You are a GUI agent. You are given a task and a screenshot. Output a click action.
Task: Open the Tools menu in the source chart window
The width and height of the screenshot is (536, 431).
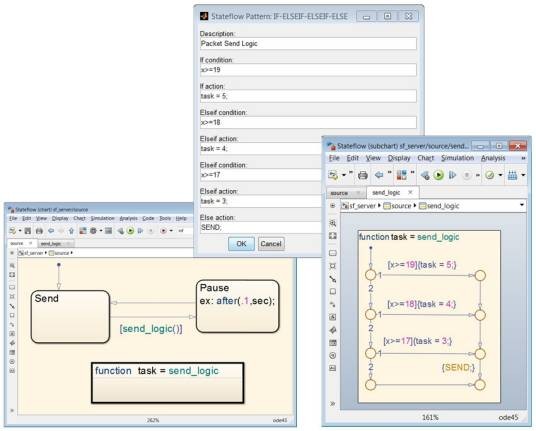tap(165, 218)
